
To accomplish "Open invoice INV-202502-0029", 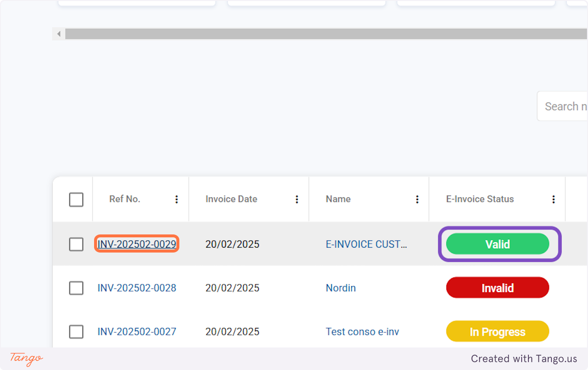I will coord(137,244).
